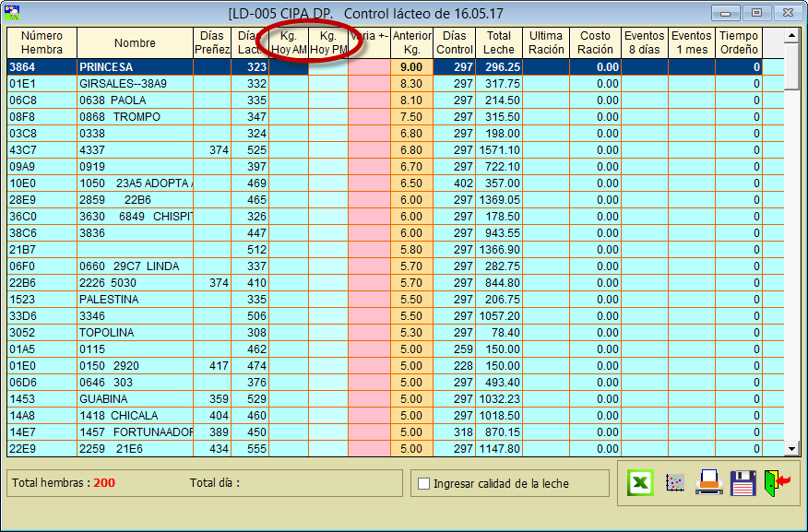This screenshot has height=532, width=808.
Task: Open the scatter chart graph icon
Action: [674, 483]
